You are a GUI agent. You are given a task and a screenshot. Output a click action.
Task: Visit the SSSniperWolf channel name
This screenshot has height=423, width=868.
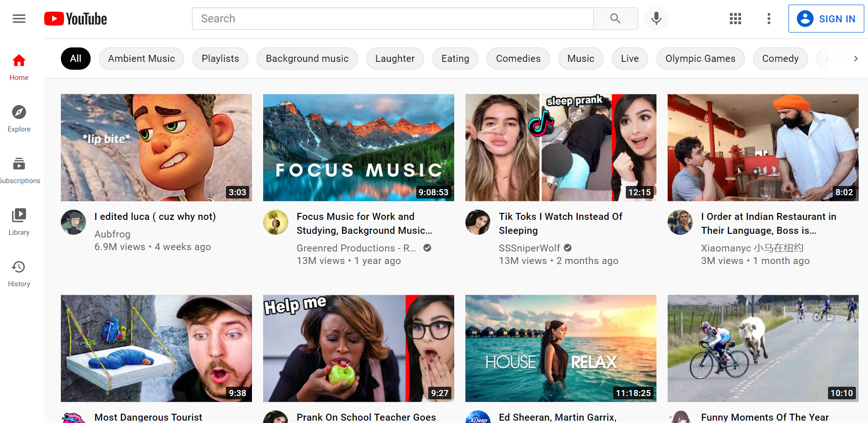pyautogui.click(x=530, y=248)
